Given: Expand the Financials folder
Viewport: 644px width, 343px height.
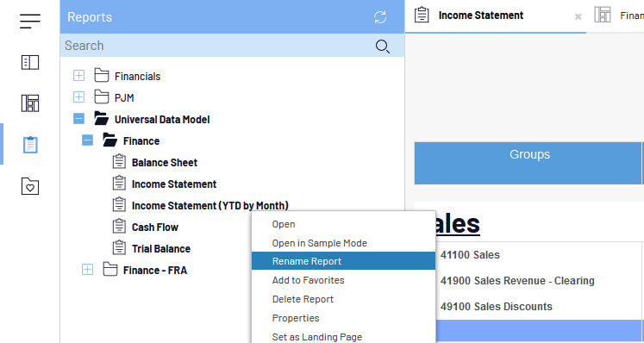Looking at the screenshot, I should 78,76.
